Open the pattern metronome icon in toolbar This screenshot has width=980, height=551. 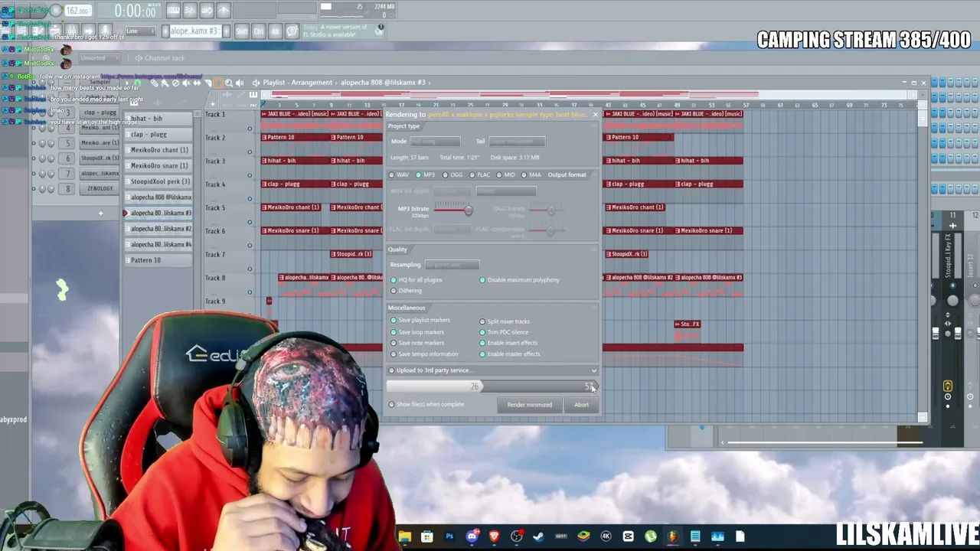[x=173, y=10]
